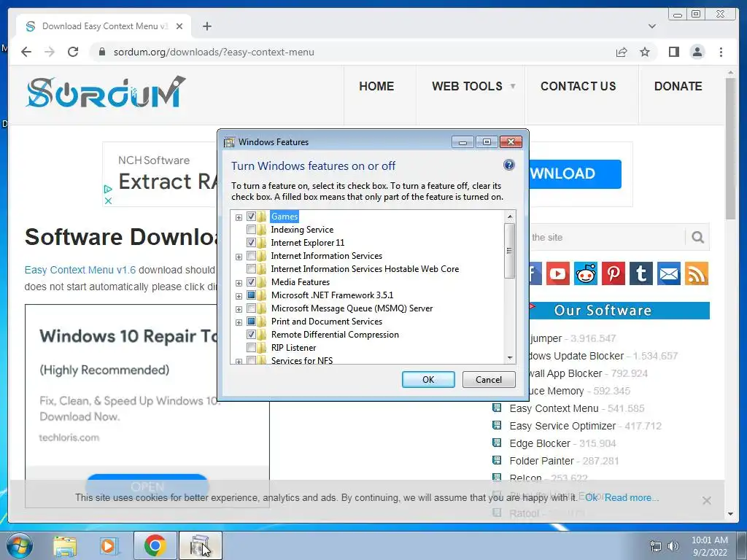Open the Windows Start menu
The image size is (747, 560).
click(19, 545)
